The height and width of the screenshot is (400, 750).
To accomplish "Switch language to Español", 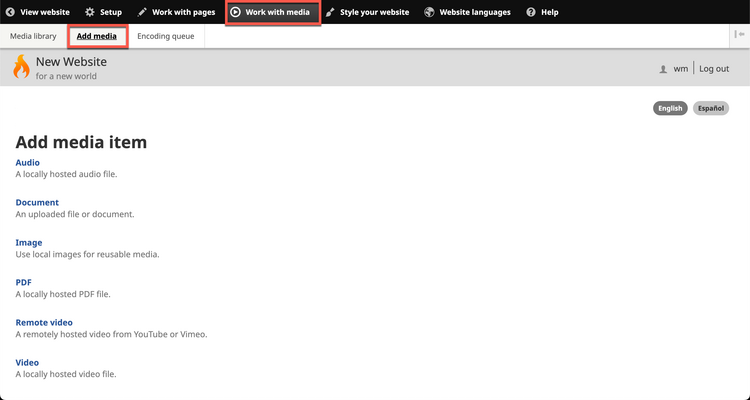I will click(x=711, y=108).
